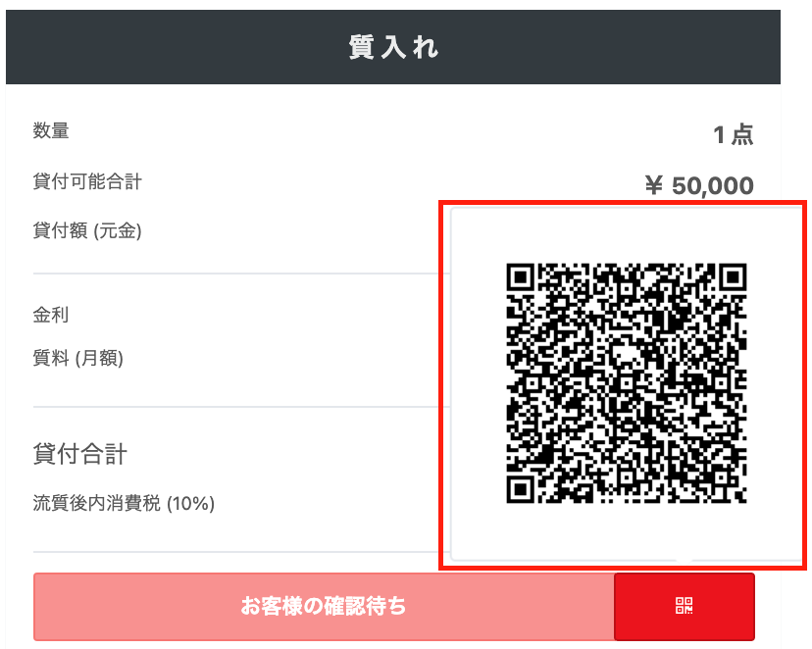The height and width of the screenshot is (649, 812).
Task: Click the 1点 quantity value
Action: (x=734, y=135)
